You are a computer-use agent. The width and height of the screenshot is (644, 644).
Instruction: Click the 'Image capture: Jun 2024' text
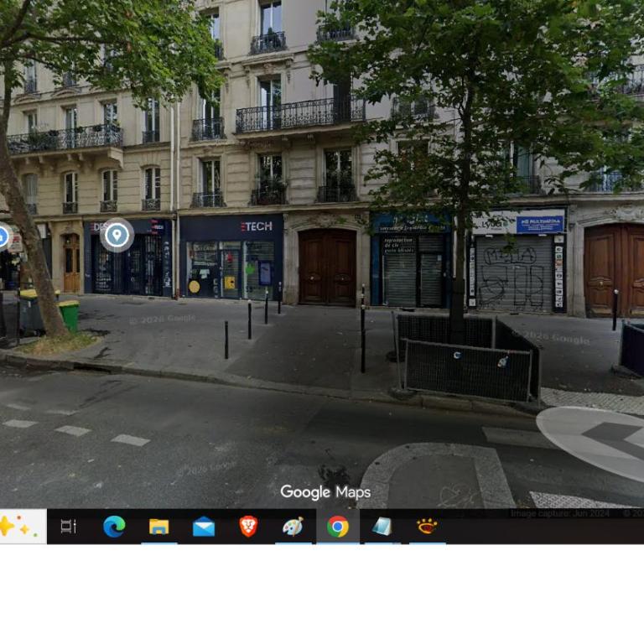(560, 513)
